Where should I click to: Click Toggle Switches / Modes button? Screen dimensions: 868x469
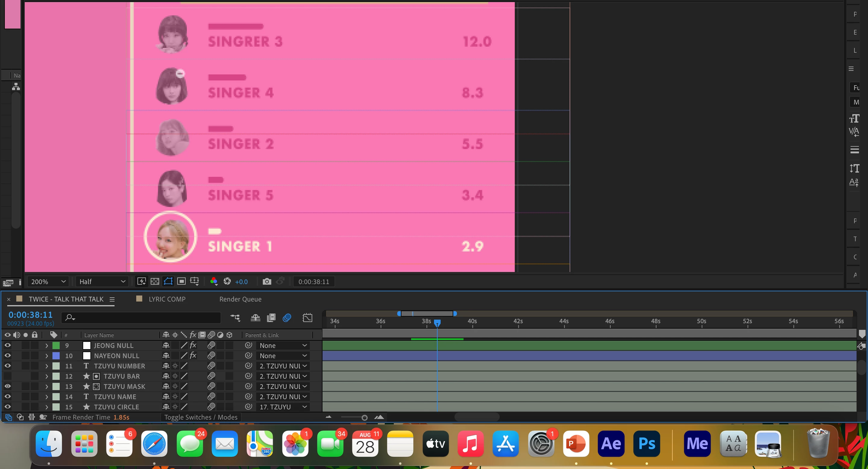[201, 417]
